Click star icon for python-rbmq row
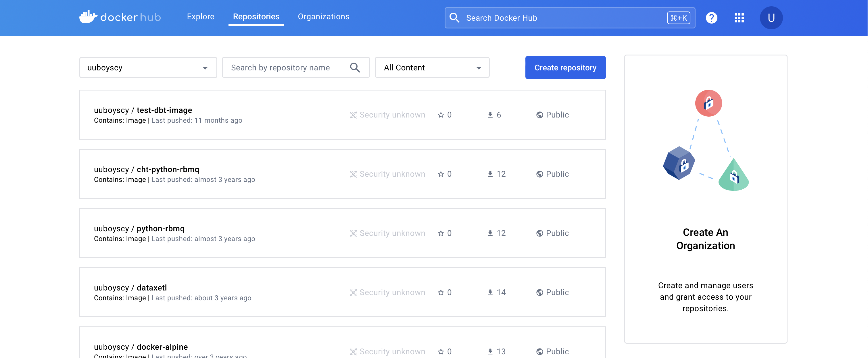Image resolution: width=868 pixels, height=358 pixels. click(441, 233)
